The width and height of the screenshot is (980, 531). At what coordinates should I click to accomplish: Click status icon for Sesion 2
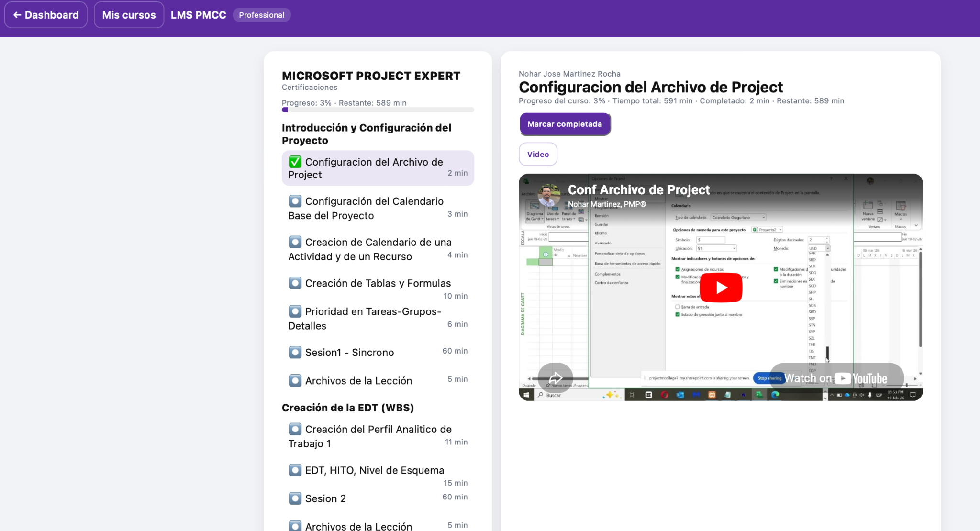click(295, 499)
